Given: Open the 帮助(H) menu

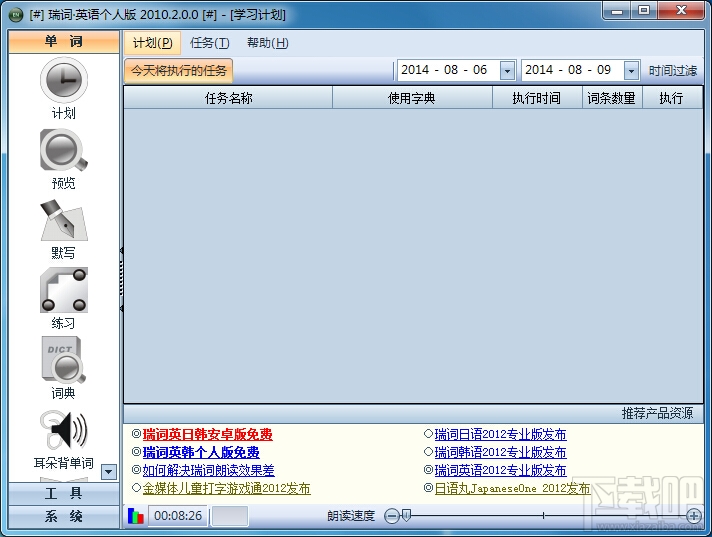Looking at the screenshot, I should coord(267,43).
